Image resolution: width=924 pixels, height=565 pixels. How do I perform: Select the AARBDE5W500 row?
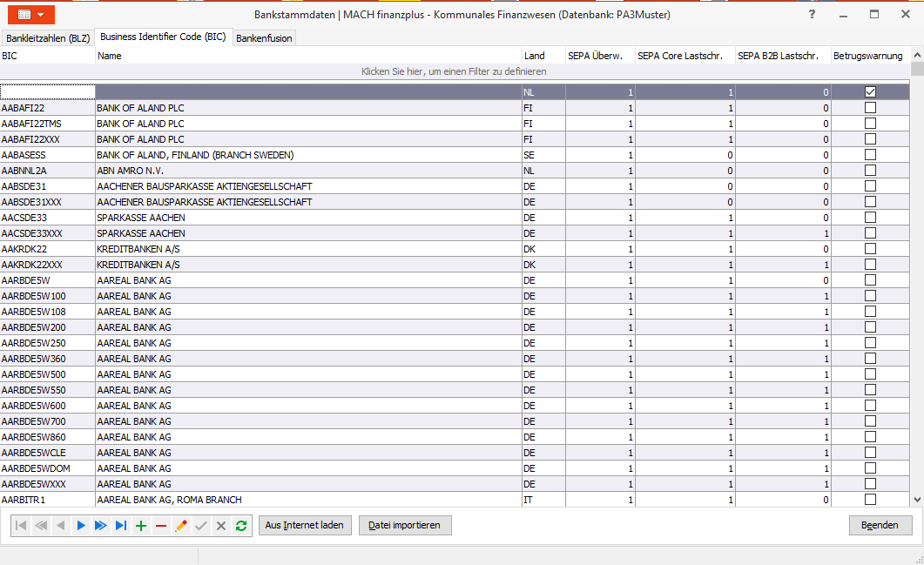[455, 374]
